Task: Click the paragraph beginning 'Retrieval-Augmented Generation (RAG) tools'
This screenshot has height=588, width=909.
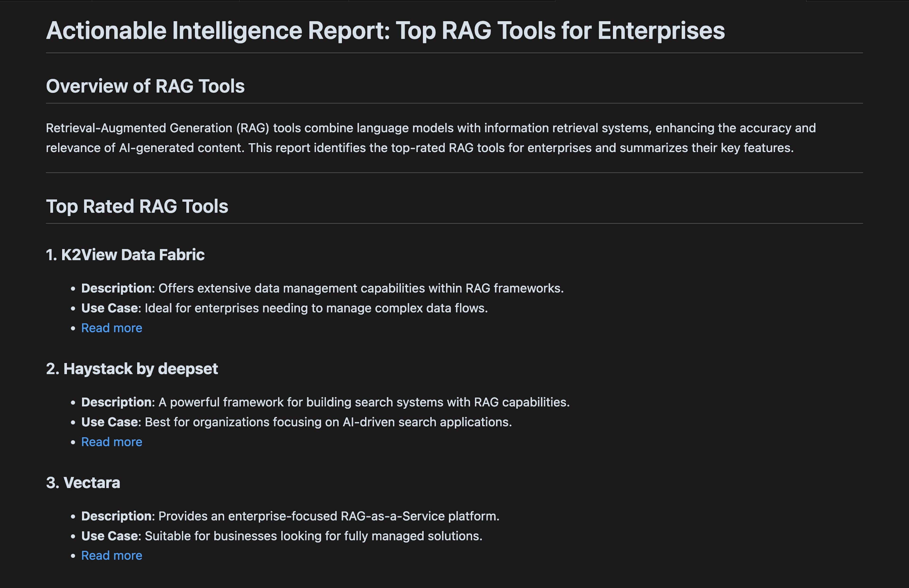Action: pos(431,138)
